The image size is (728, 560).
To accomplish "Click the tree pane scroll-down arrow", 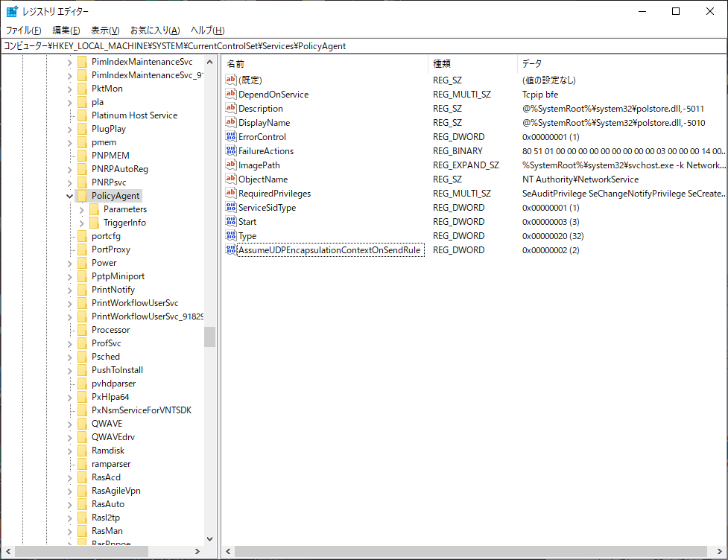I will (x=210, y=538).
